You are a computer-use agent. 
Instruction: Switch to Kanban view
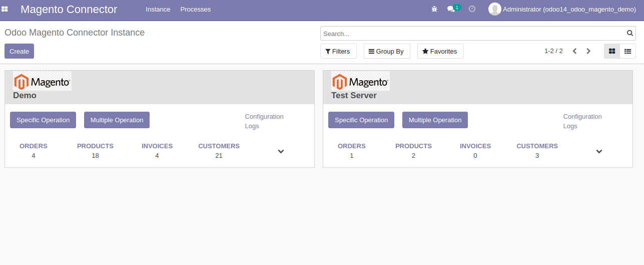(x=612, y=51)
